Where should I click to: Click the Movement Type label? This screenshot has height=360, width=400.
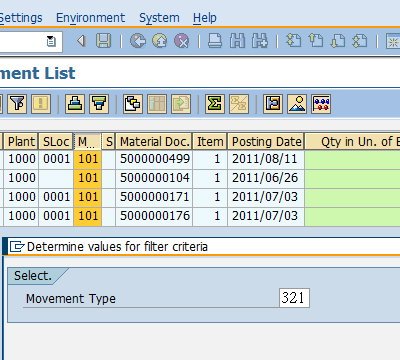pos(71,299)
